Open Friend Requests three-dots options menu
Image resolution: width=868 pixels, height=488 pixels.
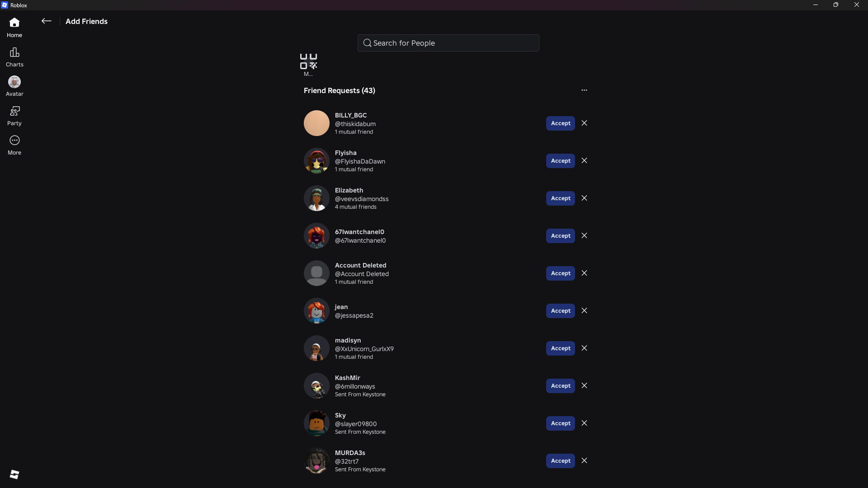584,90
